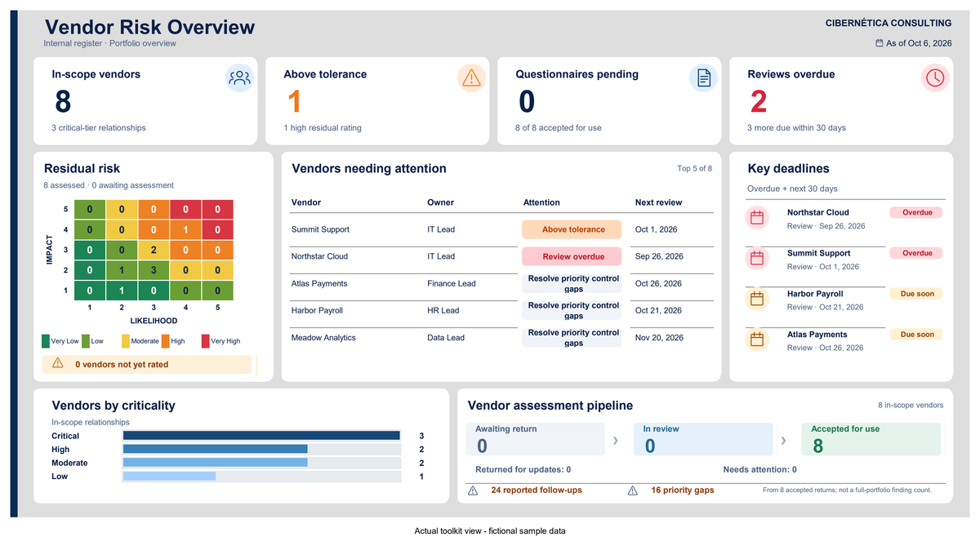Click Harbor Payroll in the vendor table
The image size is (980, 546).
pyautogui.click(x=317, y=310)
